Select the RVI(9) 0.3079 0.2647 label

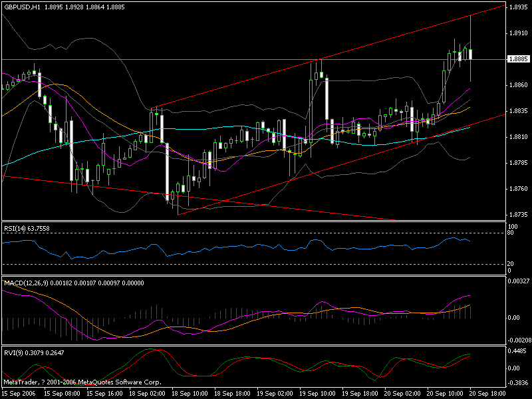click(x=34, y=353)
